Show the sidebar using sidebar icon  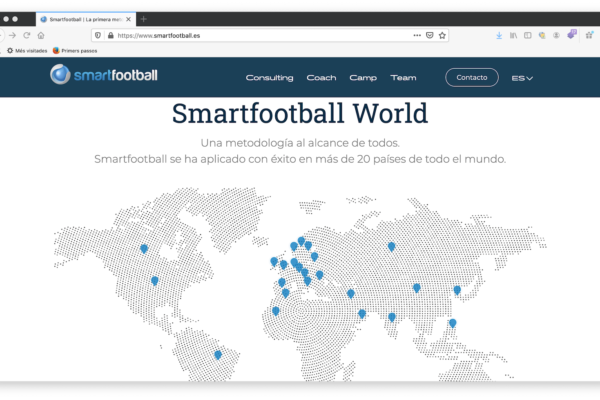528,35
